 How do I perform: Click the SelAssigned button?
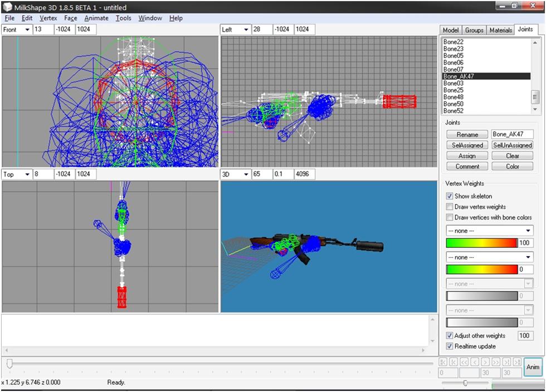tap(467, 145)
